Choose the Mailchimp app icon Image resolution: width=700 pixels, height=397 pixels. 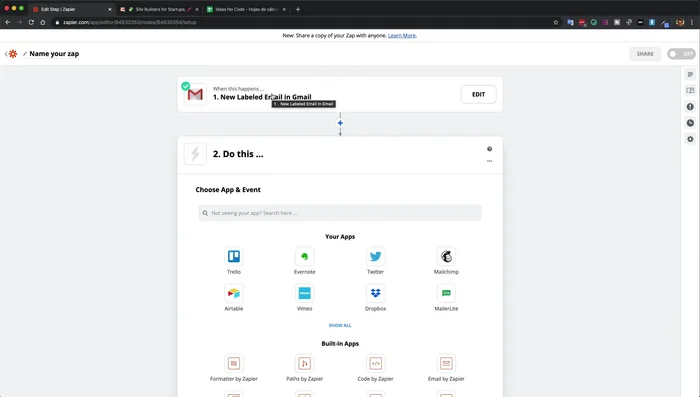(x=446, y=256)
